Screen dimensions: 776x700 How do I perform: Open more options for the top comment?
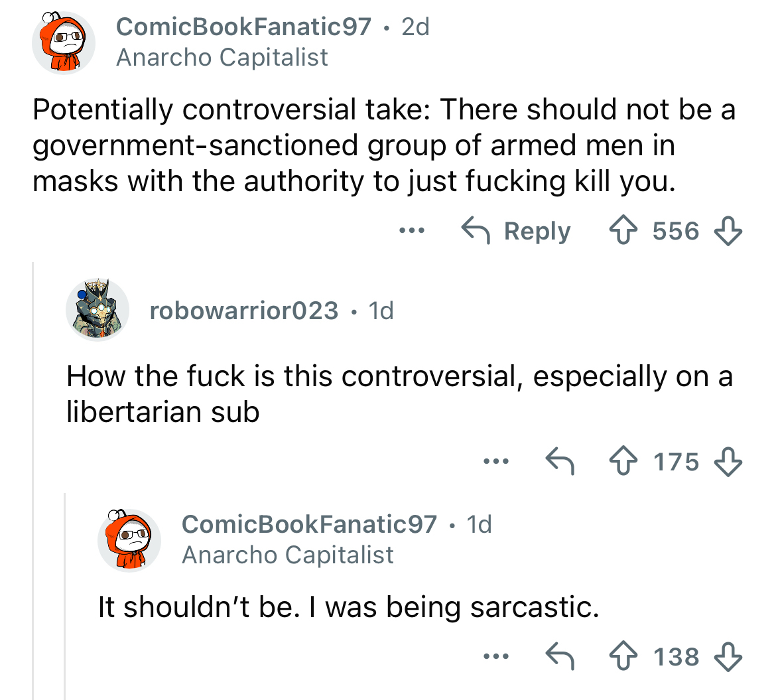410,231
